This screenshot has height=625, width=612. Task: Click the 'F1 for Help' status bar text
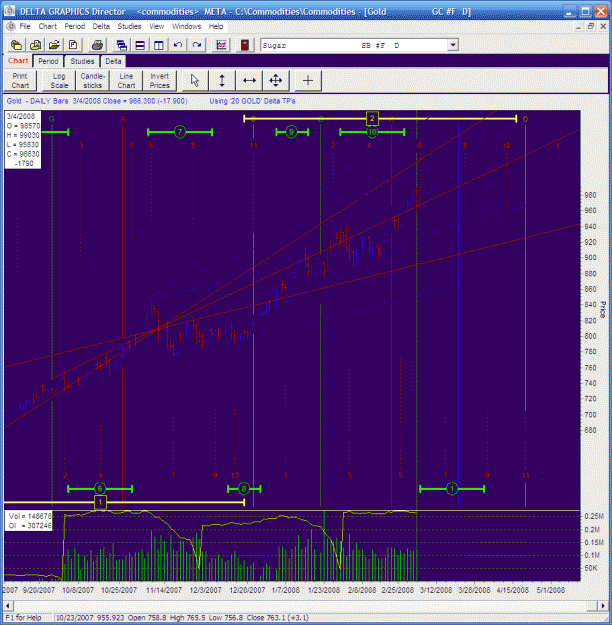pyautogui.click(x=23, y=617)
